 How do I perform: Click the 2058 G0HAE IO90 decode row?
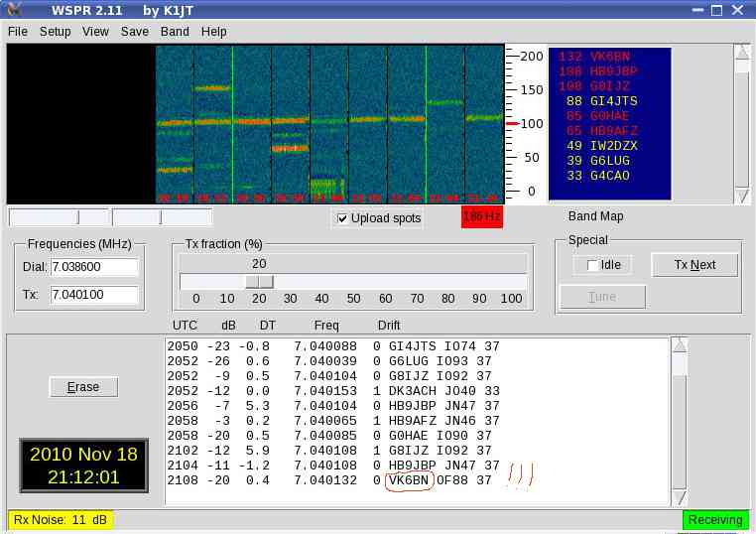329,436
